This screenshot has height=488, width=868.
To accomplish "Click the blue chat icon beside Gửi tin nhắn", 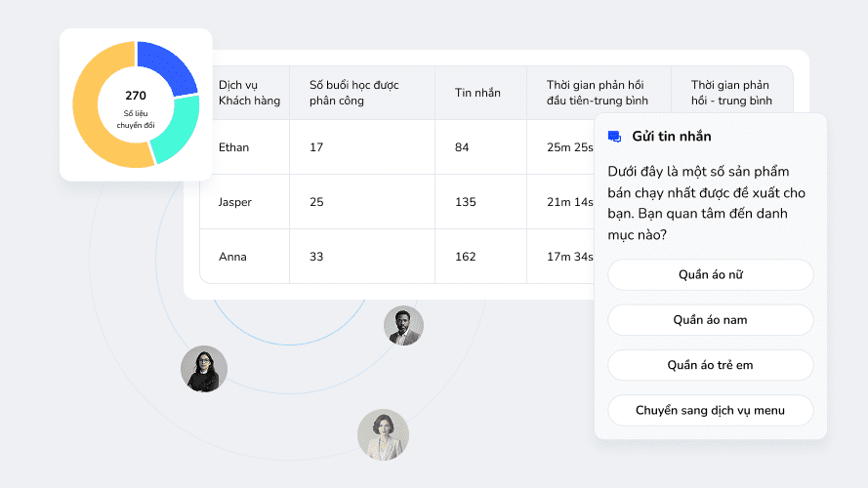I will 614,137.
